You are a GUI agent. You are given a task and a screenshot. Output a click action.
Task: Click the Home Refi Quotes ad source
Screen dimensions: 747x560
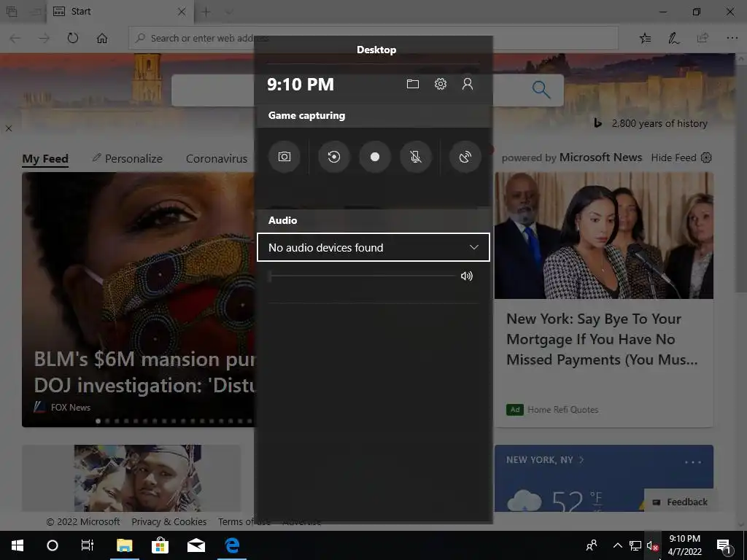[562, 410]
